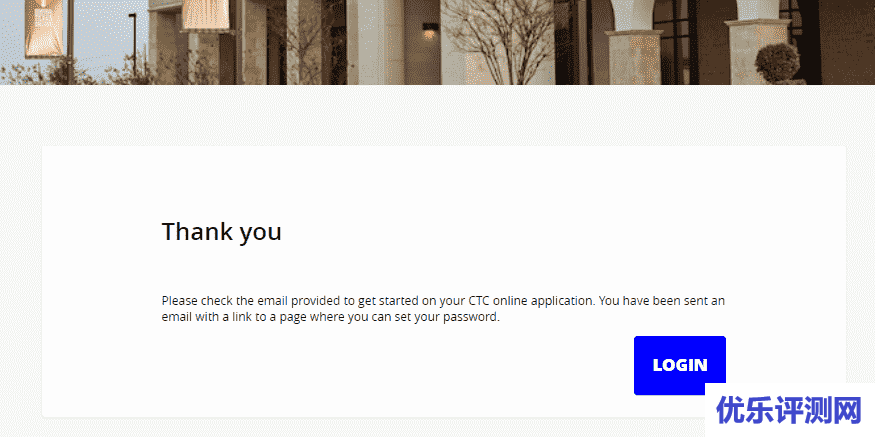Click the round shrub in the banner photo
Image resolution: width=875 pixels, height=437 pixels.
tap(777, 63)
